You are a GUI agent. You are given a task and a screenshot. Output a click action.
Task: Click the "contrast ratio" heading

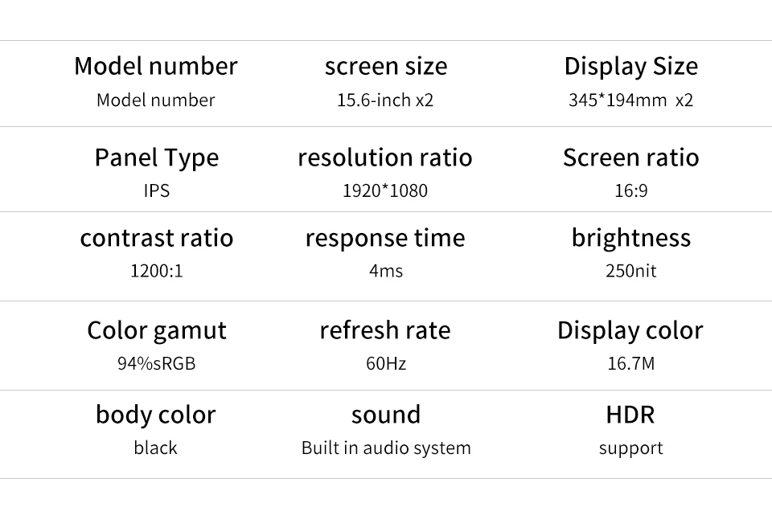tap(156, 238)
